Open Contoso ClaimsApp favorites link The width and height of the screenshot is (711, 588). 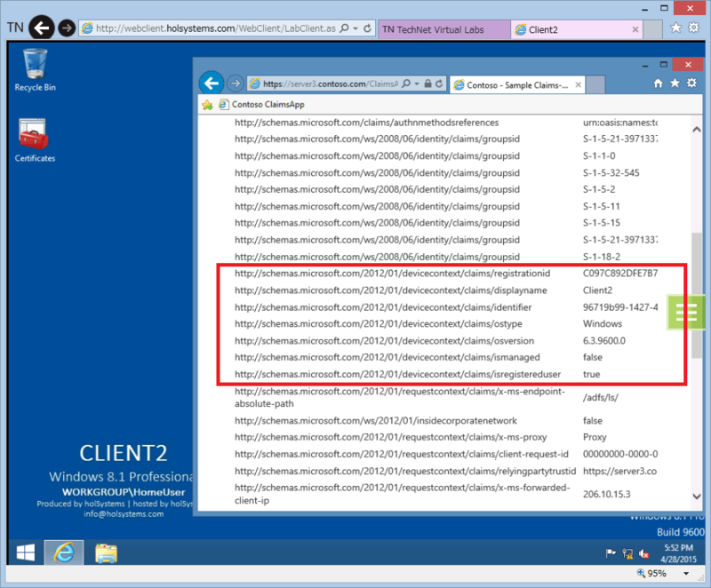[x=261, y=105]
